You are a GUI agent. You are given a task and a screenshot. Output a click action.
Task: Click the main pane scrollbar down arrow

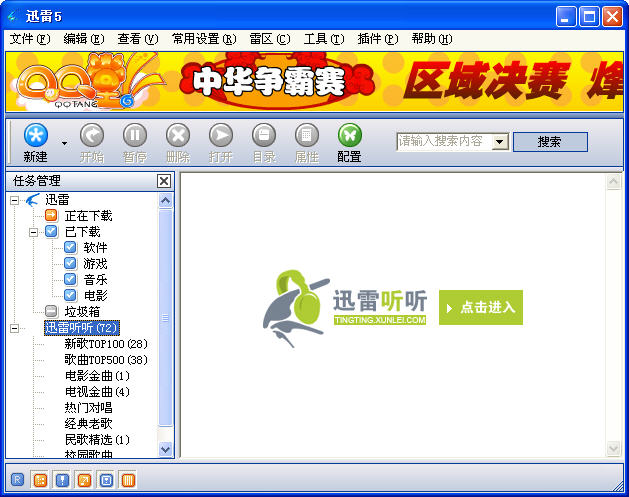pyautogui.click(x=614, y=448)
